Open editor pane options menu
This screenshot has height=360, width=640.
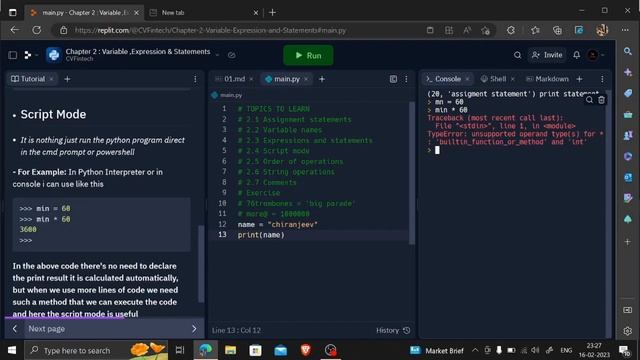coord(406,79)
